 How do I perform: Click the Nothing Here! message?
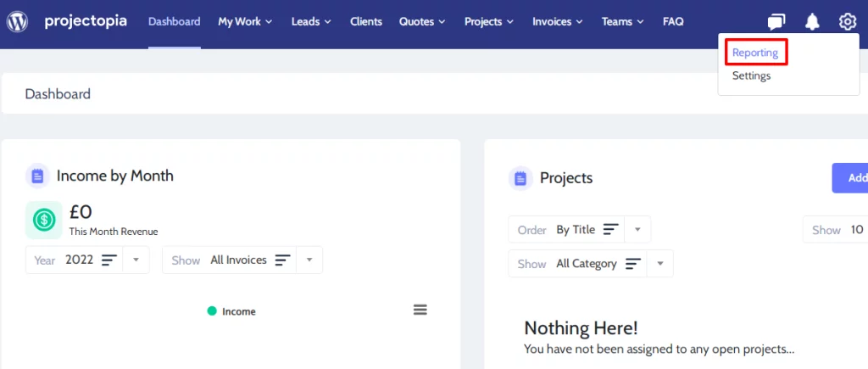pyautogui.click(x=581, y=328)
